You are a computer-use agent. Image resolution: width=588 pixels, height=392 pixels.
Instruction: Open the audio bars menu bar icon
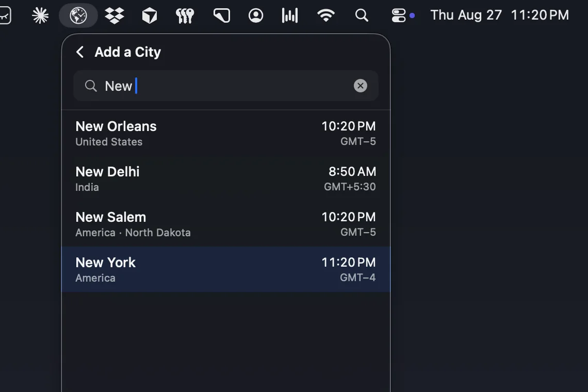click(290, 15)
